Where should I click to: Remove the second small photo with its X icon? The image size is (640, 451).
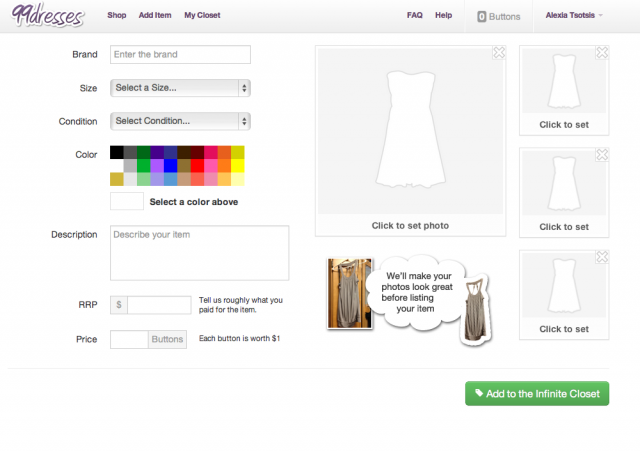click(602, 155)
